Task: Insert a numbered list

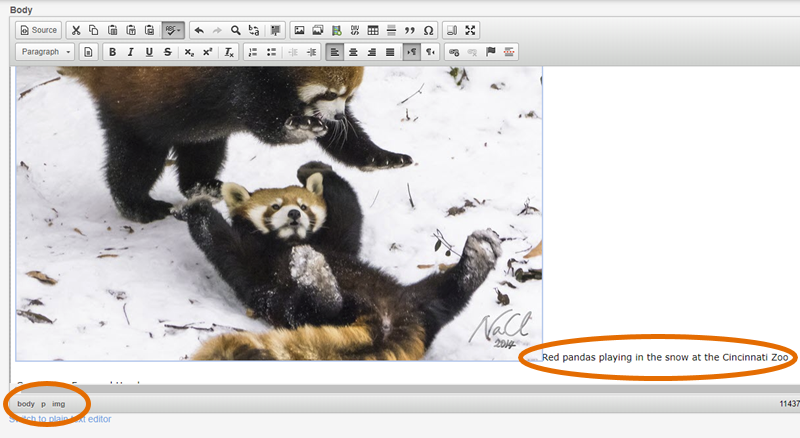Action: point(253,52)
